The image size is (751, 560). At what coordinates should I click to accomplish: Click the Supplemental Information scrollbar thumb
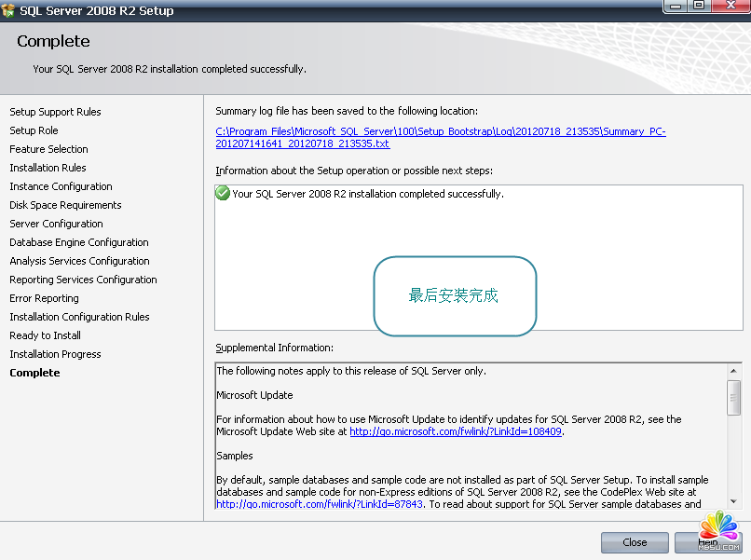(x=734, y=396)
